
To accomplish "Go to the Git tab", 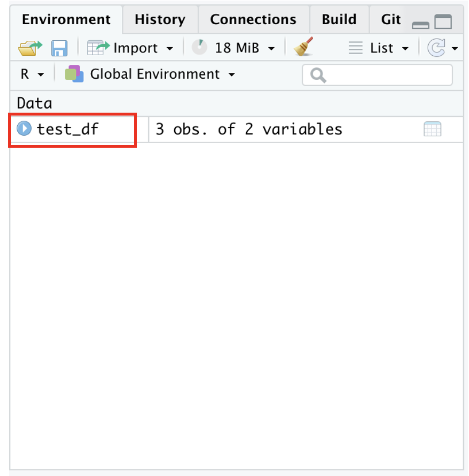I will (x=391, y=20).
